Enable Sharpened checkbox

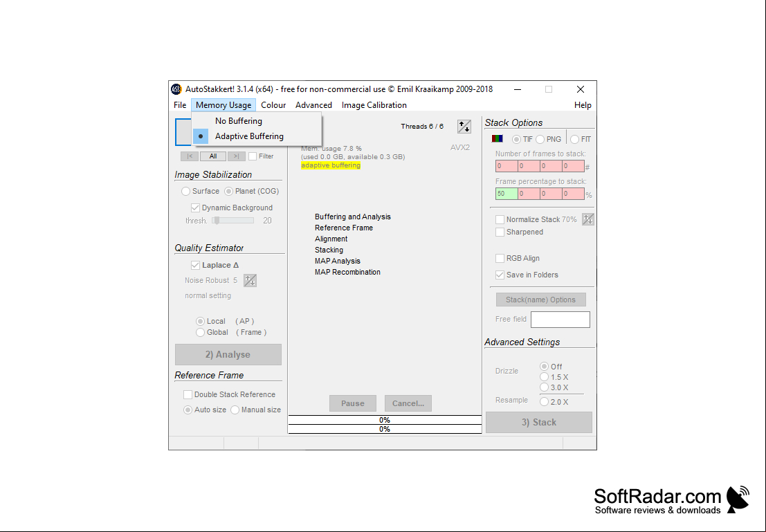[519, 232]
